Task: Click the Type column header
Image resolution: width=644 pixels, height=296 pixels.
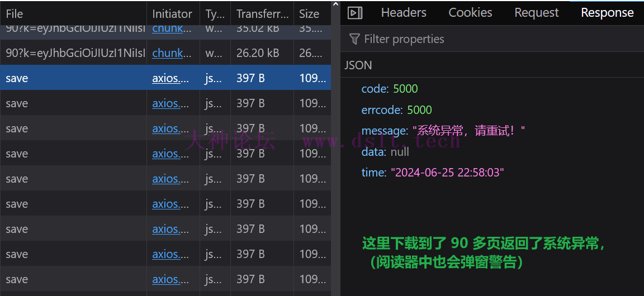Action: pos(214,14)
